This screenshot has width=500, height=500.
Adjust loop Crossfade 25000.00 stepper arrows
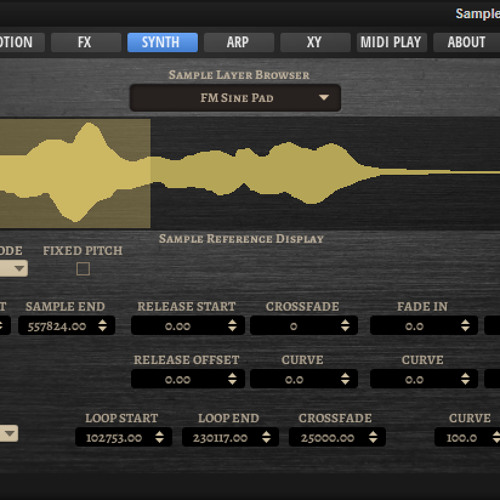point(373,437)
